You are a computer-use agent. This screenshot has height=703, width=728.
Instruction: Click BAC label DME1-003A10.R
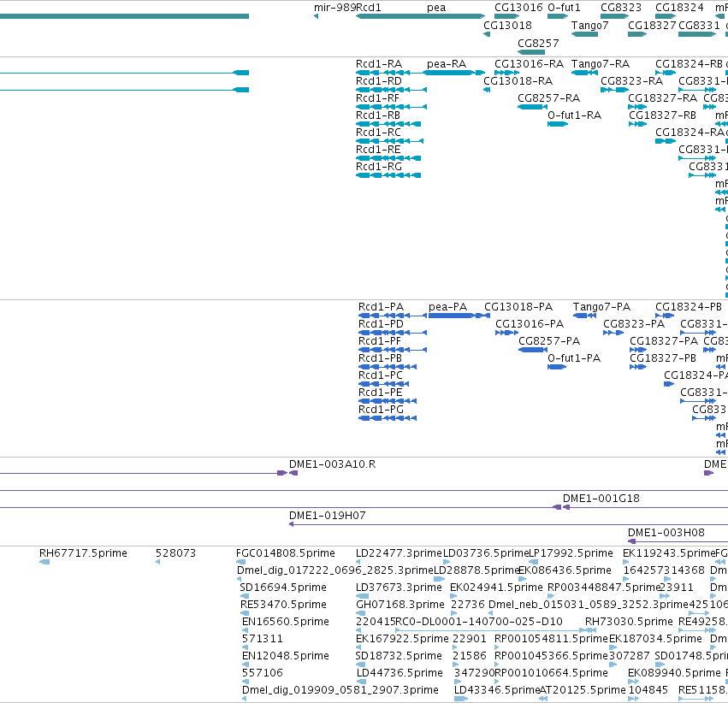click(332, 464)
